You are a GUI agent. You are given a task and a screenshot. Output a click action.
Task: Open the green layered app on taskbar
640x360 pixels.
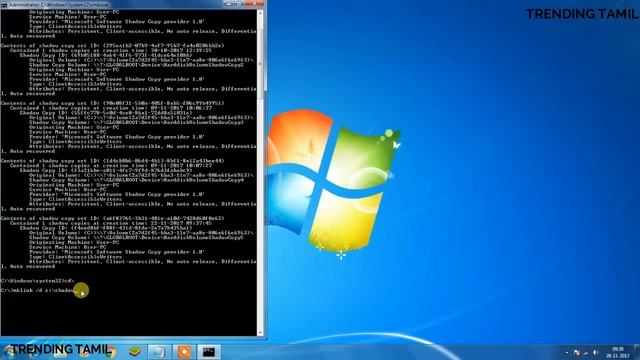pyautogui.click(x=135, y=351)
